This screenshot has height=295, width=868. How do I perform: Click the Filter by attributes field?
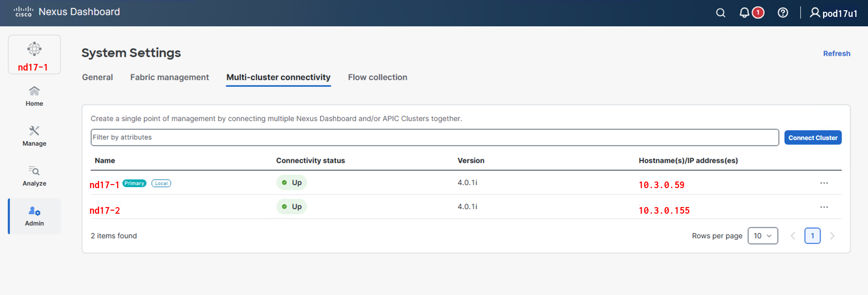tap(434, 138)
